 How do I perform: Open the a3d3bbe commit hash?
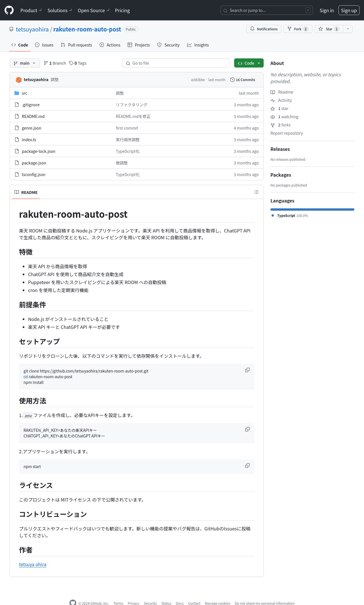pos(198,80)
